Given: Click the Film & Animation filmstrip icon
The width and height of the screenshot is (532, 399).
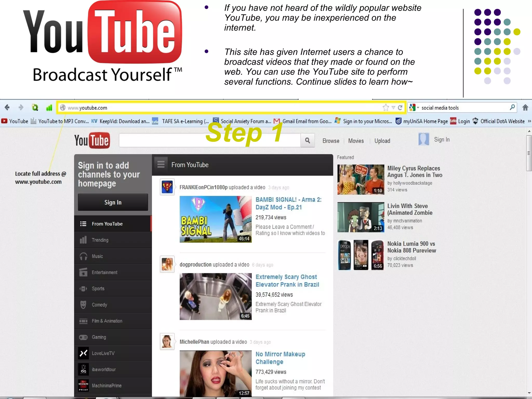Looking at the screenshot, I should click(83, 321).
